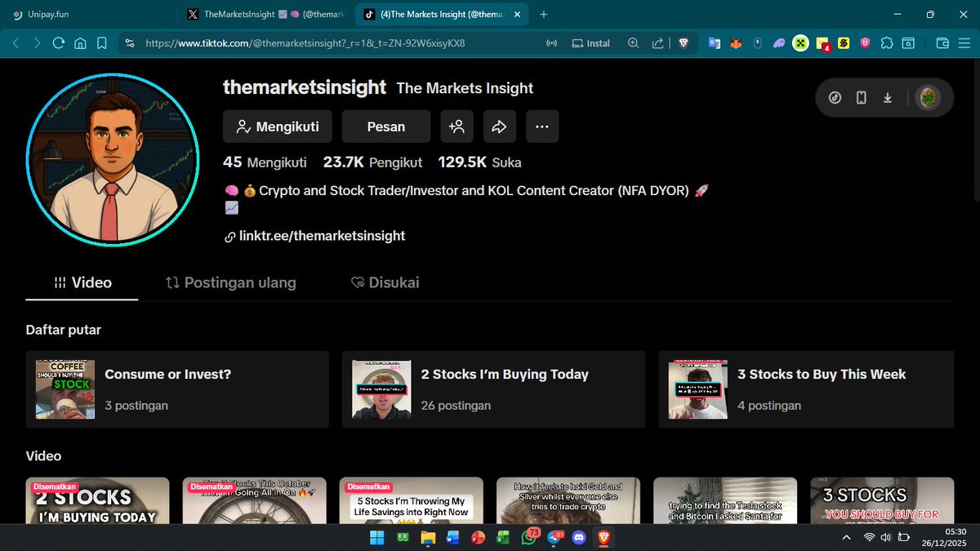Image resolution: width=980 pixels, height=551 pixels.
Task: Open 3 Stocks to Buy This Week playlist
Action: point(806,389)
